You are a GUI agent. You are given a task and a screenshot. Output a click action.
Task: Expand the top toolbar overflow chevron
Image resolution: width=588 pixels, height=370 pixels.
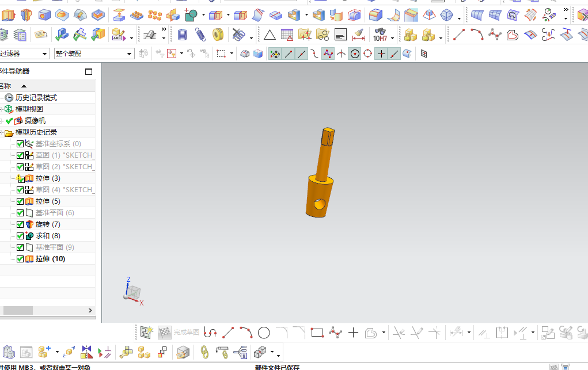tap(566, 10)
